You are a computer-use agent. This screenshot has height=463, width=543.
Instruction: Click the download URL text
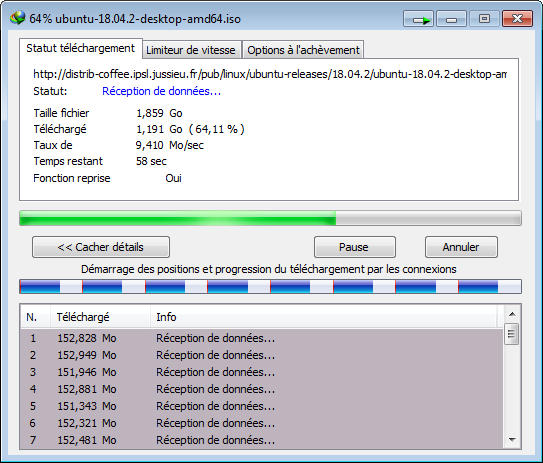(270, 74)
